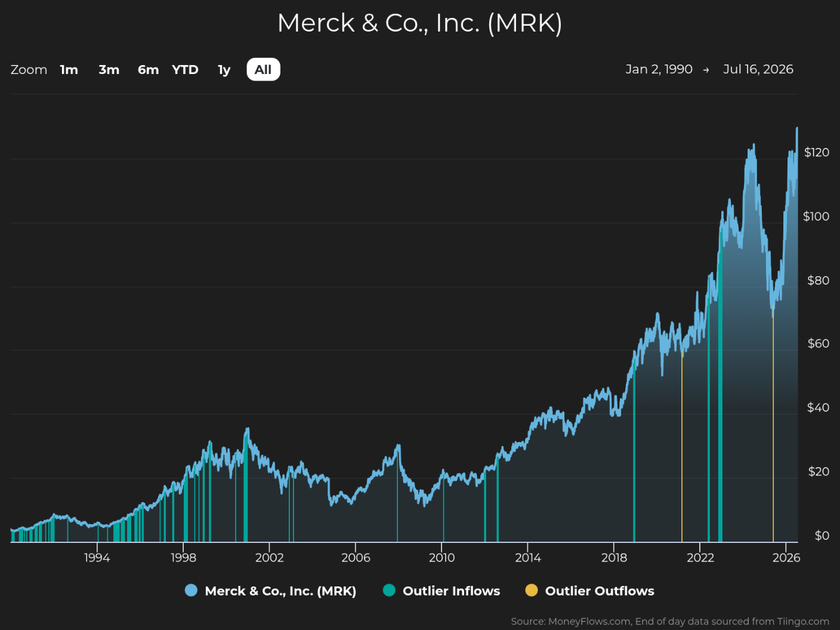
Task: Select the 3m zoom range
Action: pyautogui.click(x=109, y=70)
